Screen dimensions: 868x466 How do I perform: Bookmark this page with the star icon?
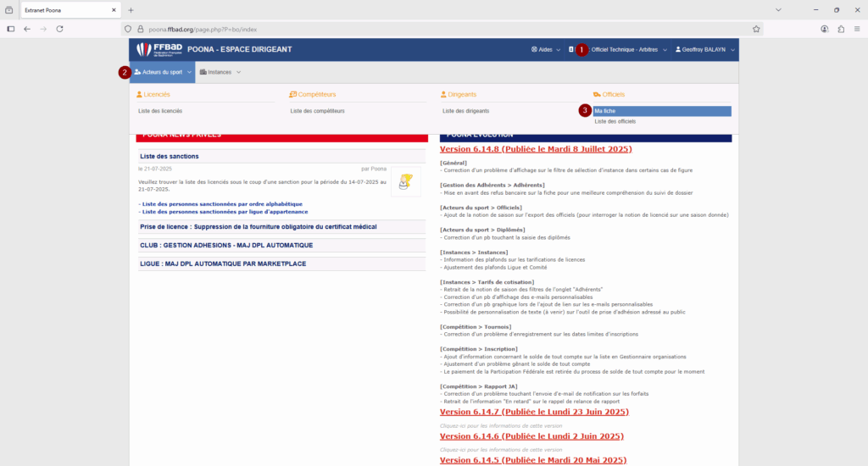coord(756,30)
